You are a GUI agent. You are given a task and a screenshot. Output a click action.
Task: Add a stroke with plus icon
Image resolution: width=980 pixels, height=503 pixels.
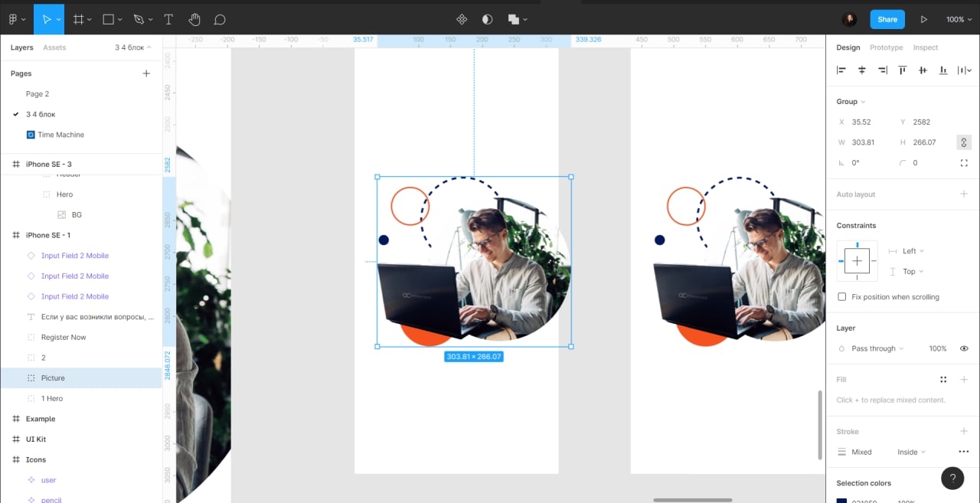[x=964, y=431]
